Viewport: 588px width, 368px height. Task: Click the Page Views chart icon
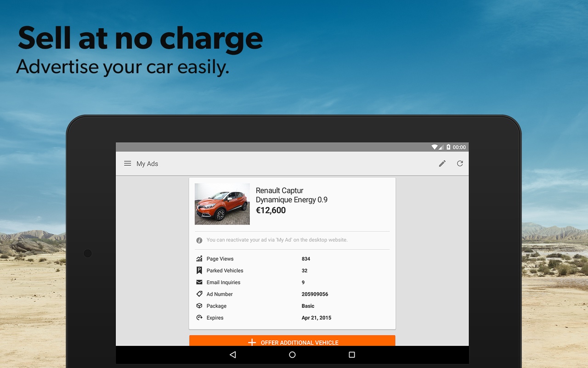pos(199,259)
